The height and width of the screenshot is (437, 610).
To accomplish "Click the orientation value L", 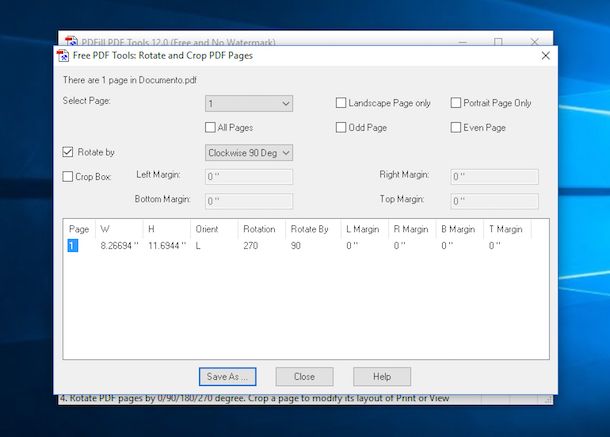I will pos(198,246).
